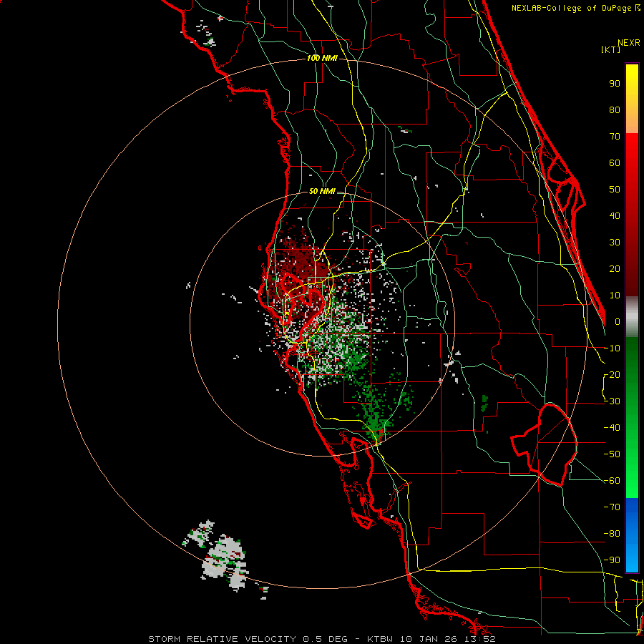
Task: Click the 13:52 timestamp in caption
Action: point(481,639)
